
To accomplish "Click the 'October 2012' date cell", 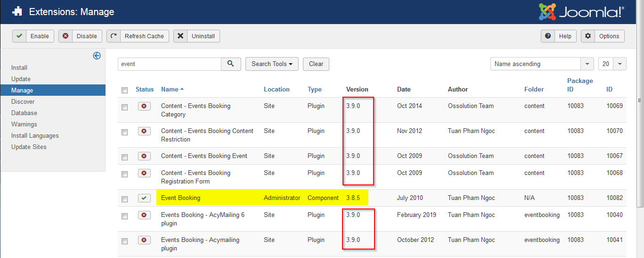I will click(x=415, y=240).
